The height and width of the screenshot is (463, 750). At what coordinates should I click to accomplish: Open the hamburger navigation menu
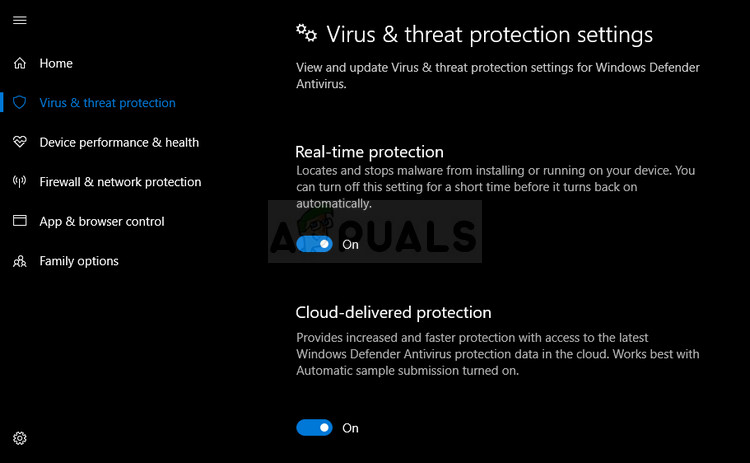[20, 20]
